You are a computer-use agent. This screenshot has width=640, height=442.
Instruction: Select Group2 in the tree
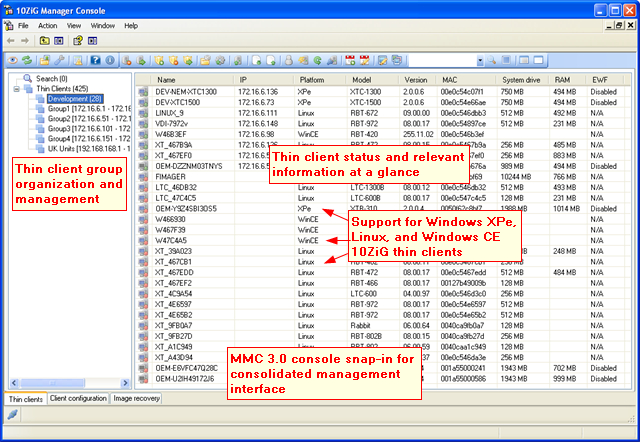point(89,118)
